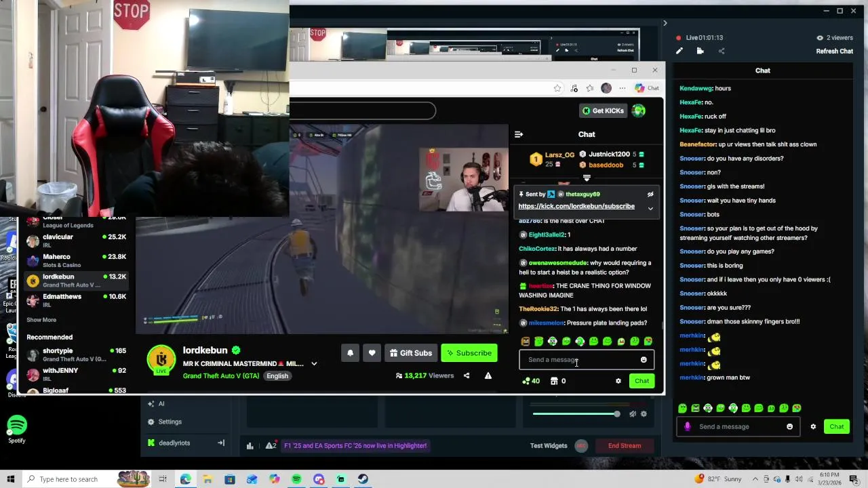This screenshot has width=868, height=488.
Task: Click the pencil edit icon in stream panel
Action: [x=679, y=51]
